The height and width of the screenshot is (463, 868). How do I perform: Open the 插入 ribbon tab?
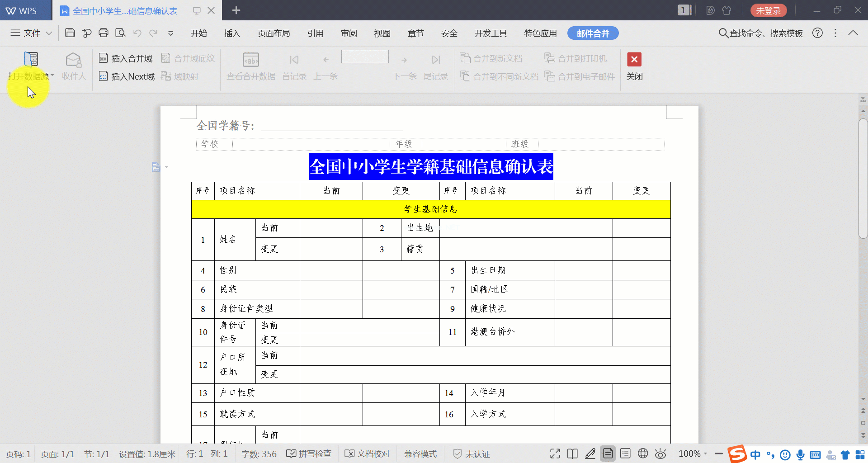click(x=232, y=33)
